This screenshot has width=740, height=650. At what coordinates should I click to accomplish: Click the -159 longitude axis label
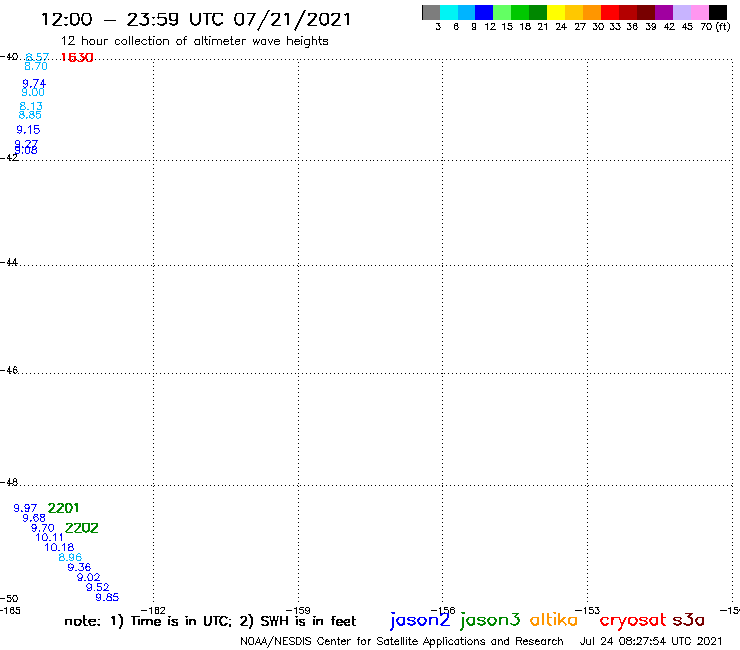[298, 610]
